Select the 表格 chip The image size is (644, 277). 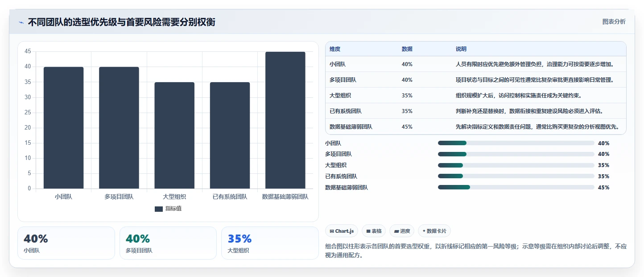coord(374,231)
